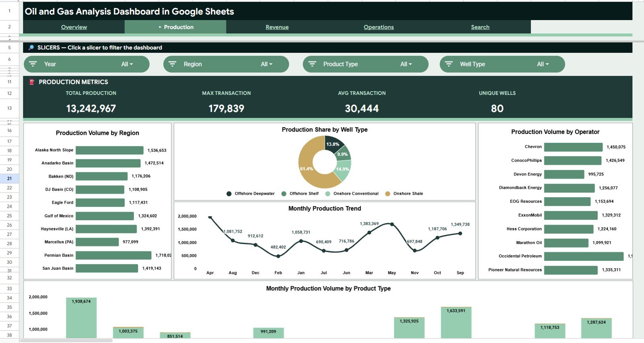
Task: Click the Pioneer Natural Resources value 1,335,311
Action: click(611, 270)
